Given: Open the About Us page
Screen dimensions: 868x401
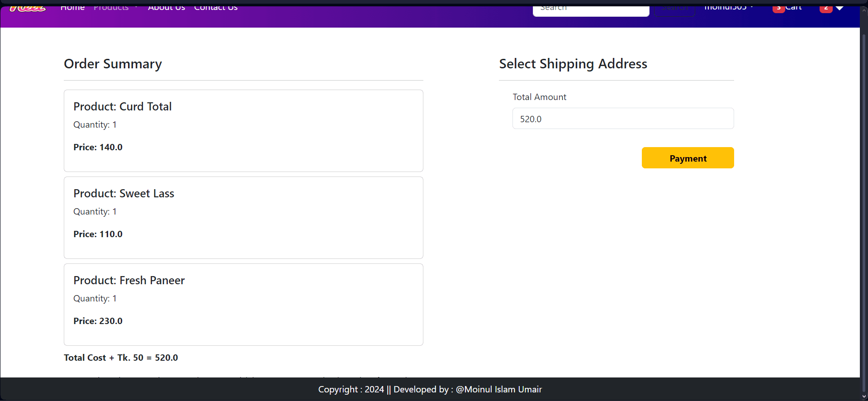Looking at the screenshot, I should coord(166,8).
